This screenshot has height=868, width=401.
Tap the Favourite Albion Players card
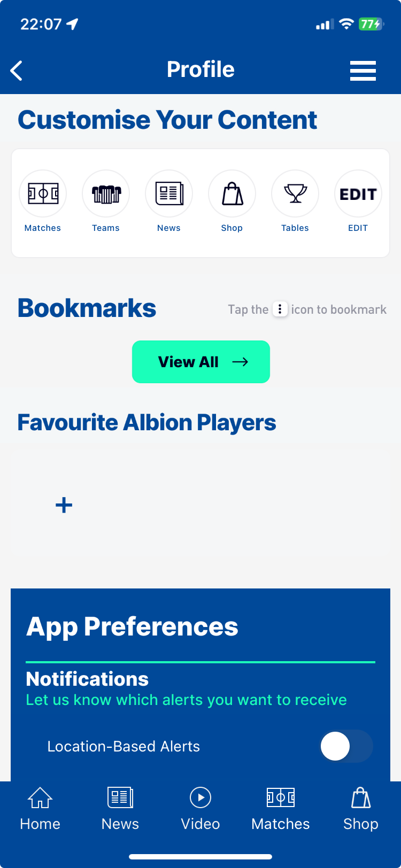click(x=200, y=505)
